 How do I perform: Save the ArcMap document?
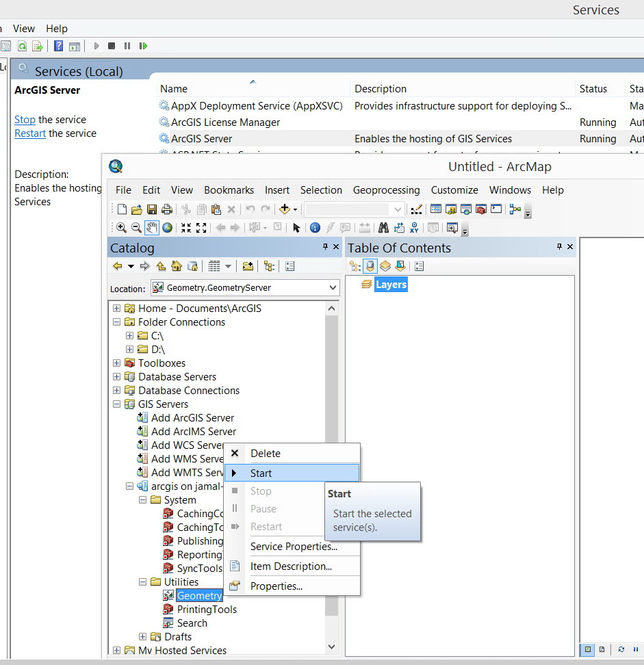(152, 209)
